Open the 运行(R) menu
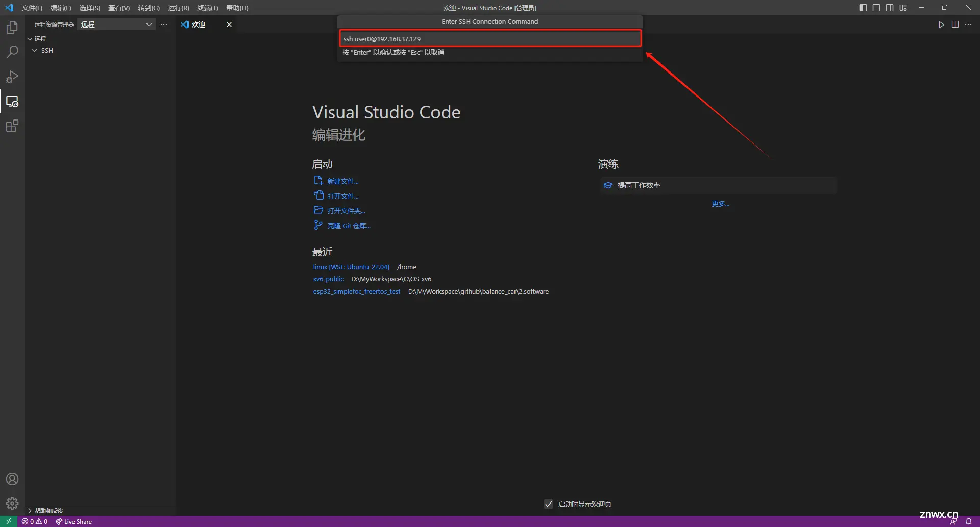Screen dimensions: 980x527 pos(178,8)
